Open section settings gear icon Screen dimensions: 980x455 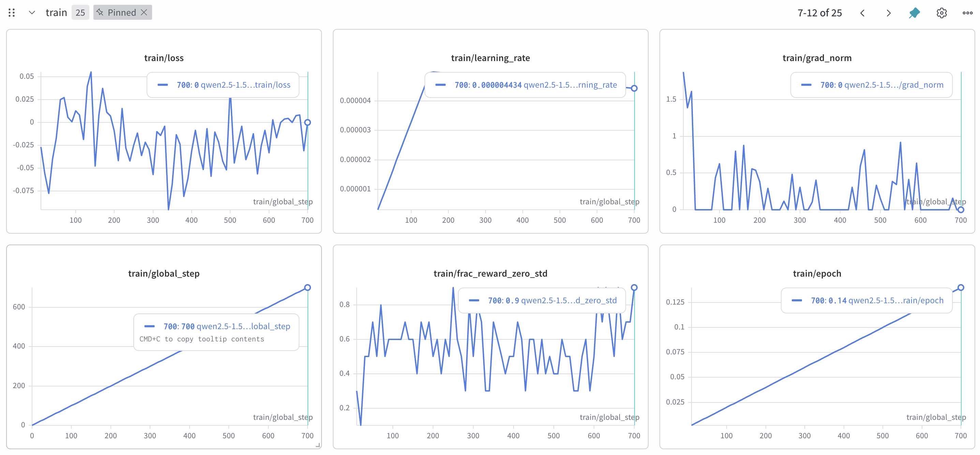pyautogui.click(x=941, y=13)
